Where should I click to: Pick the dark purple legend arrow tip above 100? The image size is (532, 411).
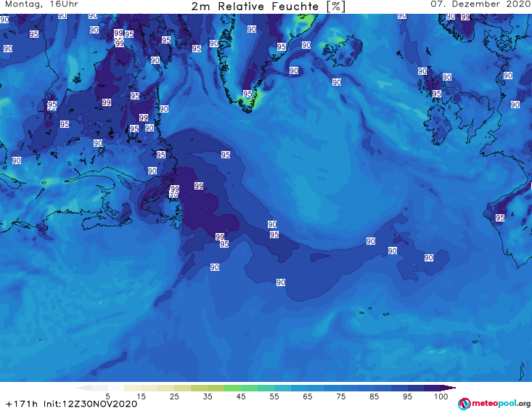[x=449, y=388]
